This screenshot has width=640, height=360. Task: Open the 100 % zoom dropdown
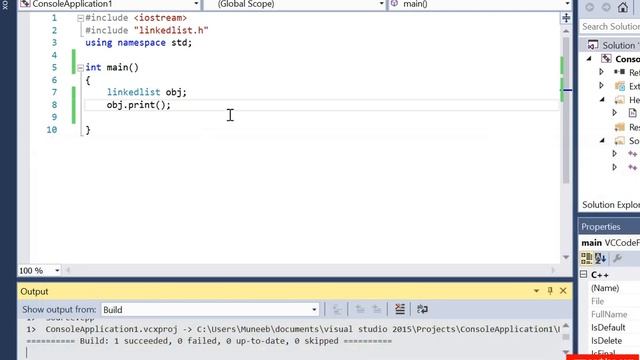tap(57, 270)
